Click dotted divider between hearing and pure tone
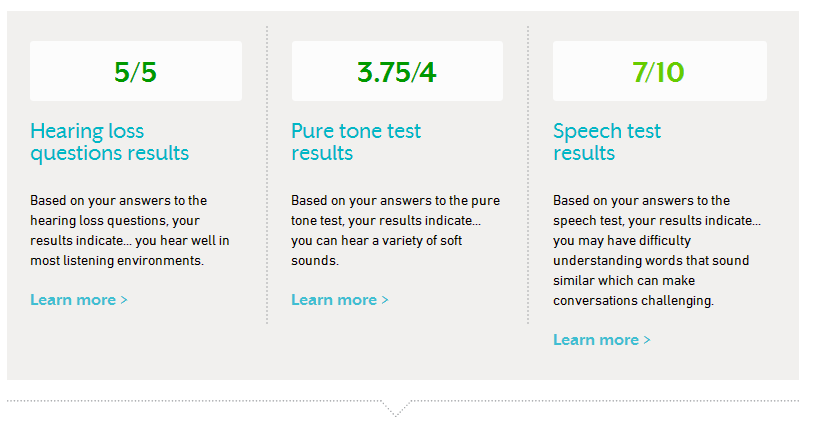The image size is (815, 428). [267, 175]
